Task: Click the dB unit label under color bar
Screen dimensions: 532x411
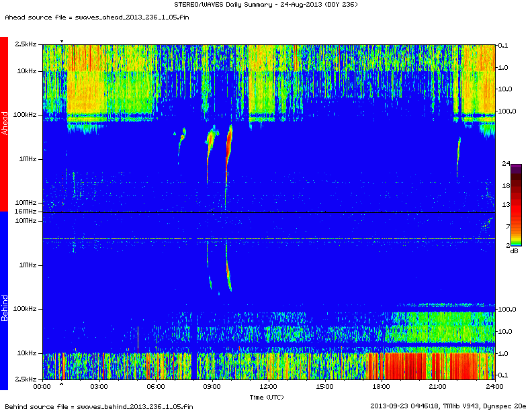Action: click(x=514, y=250)
